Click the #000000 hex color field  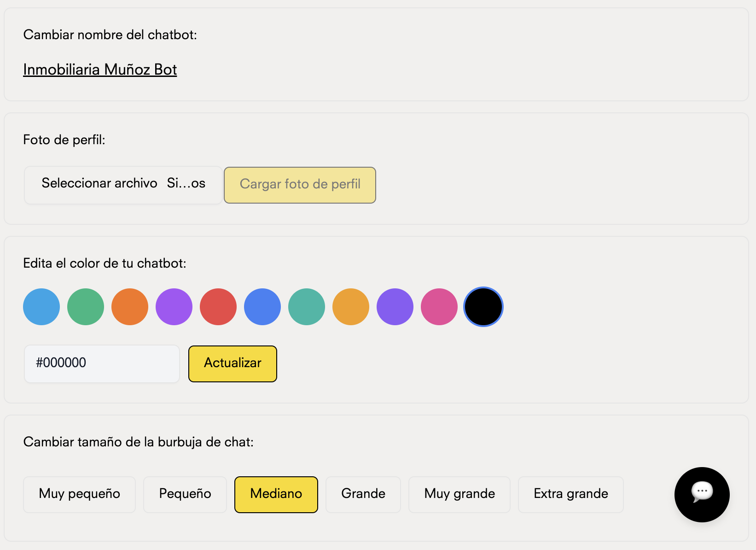101,363
